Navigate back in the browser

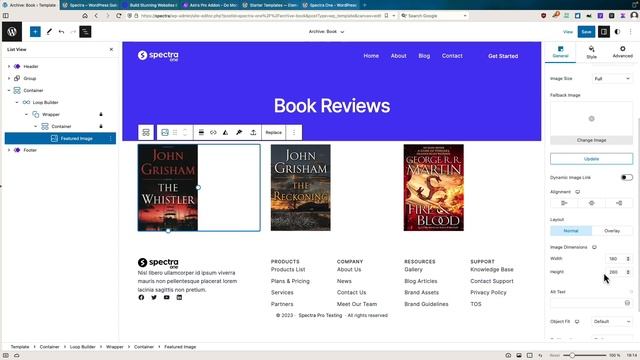96,16
